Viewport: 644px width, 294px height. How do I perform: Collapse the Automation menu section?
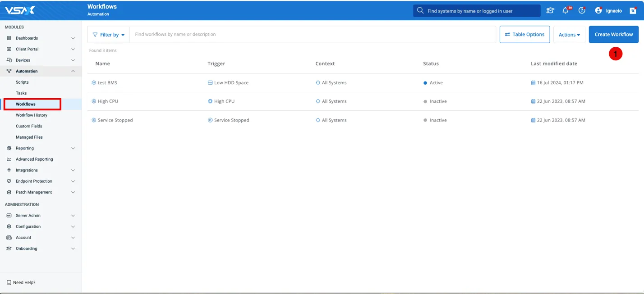[73, 71]
